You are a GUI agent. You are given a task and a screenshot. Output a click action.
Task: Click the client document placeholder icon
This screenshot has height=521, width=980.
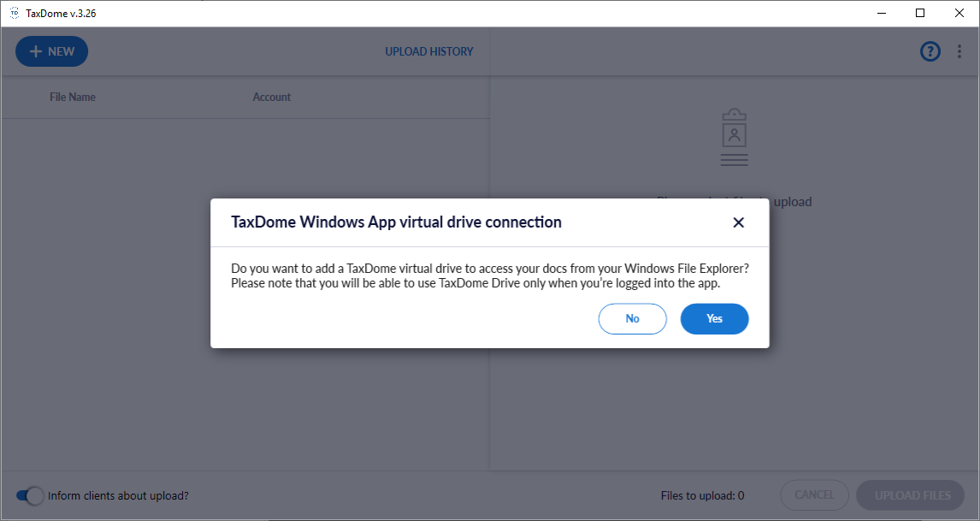734,137
